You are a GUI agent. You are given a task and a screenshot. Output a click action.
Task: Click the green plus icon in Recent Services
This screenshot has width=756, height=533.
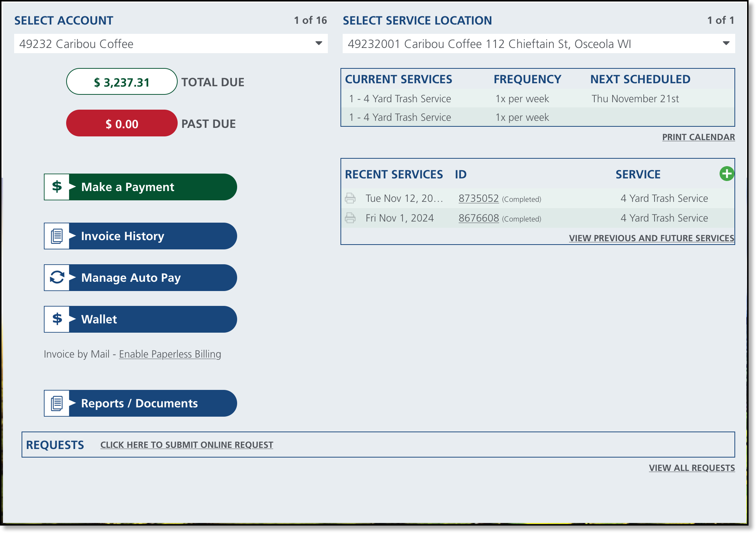point(727,174)
